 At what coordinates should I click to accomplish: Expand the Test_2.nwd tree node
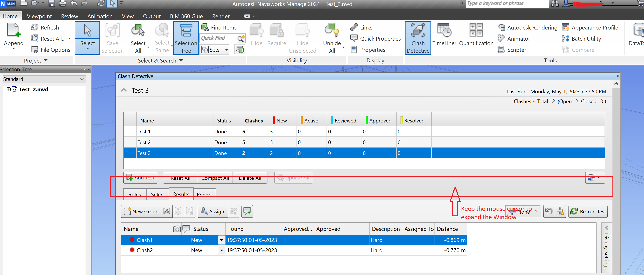tap(9, 89)
